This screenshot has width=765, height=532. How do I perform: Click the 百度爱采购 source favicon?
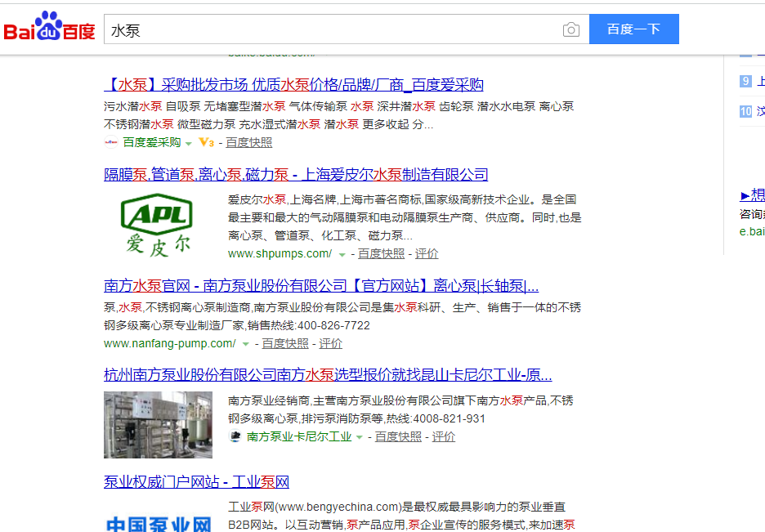111,142
